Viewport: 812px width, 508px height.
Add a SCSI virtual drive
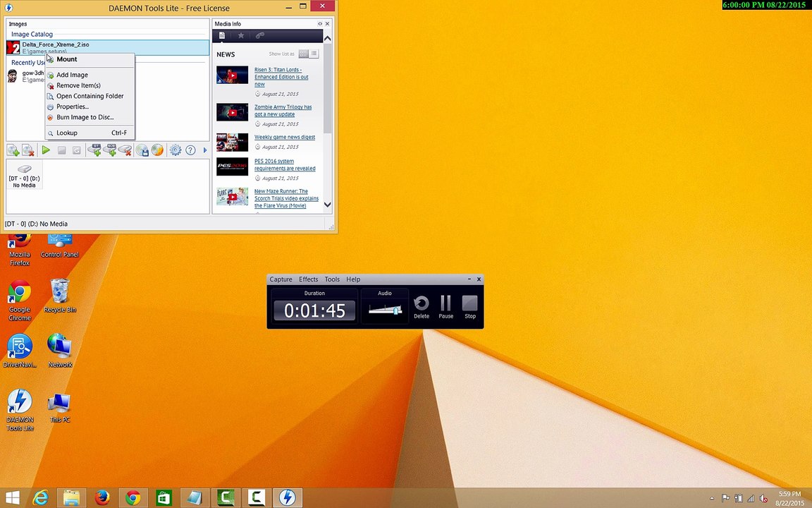point(110,150)
